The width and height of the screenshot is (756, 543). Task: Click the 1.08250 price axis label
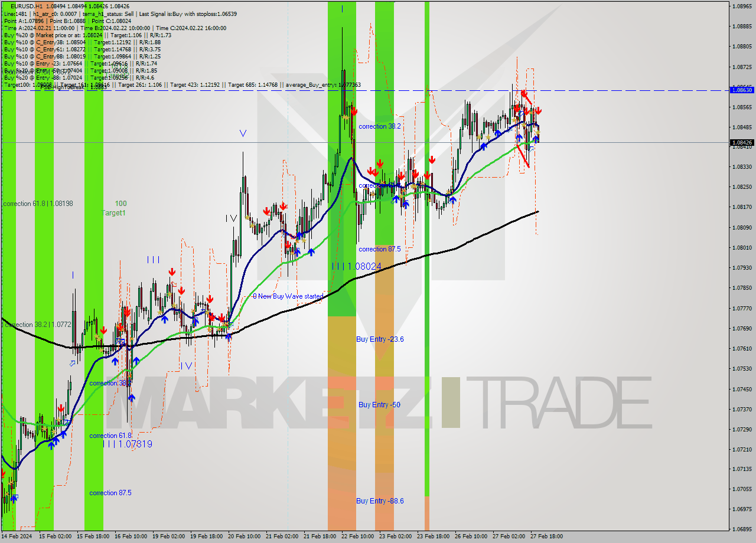point(742,187)
